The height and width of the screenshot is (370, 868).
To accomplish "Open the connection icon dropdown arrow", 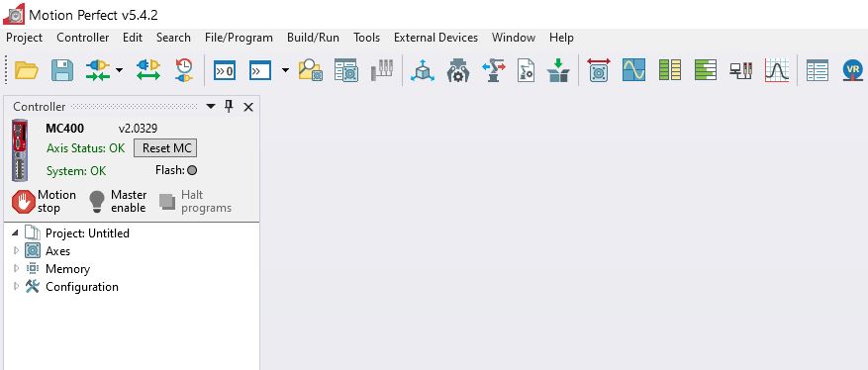I will (x=119, y=70).
